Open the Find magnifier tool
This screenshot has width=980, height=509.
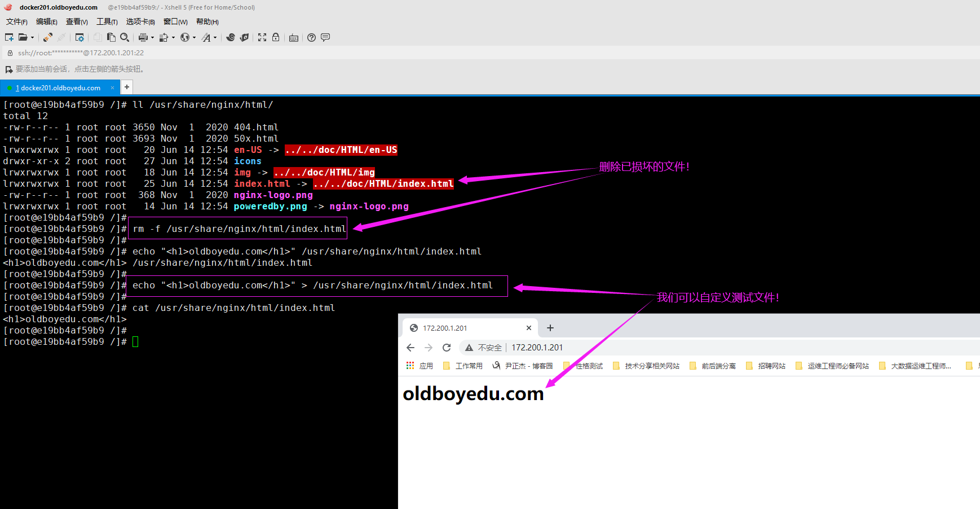coord(125,37)
